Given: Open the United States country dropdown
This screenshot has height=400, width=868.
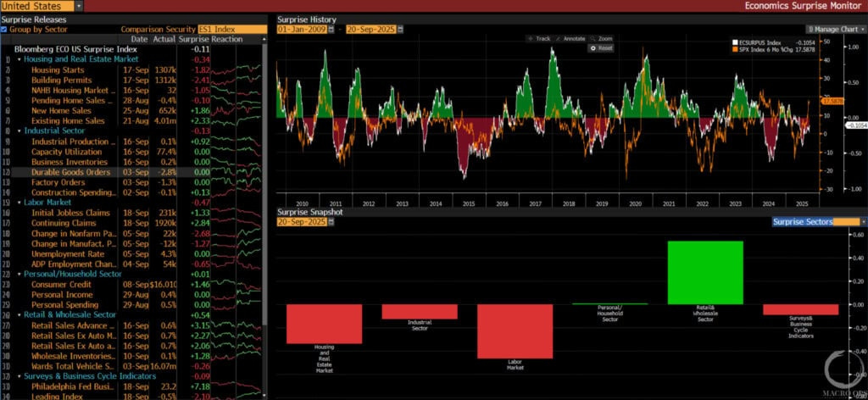Looking at the screenshot, I should click(79, 6).
